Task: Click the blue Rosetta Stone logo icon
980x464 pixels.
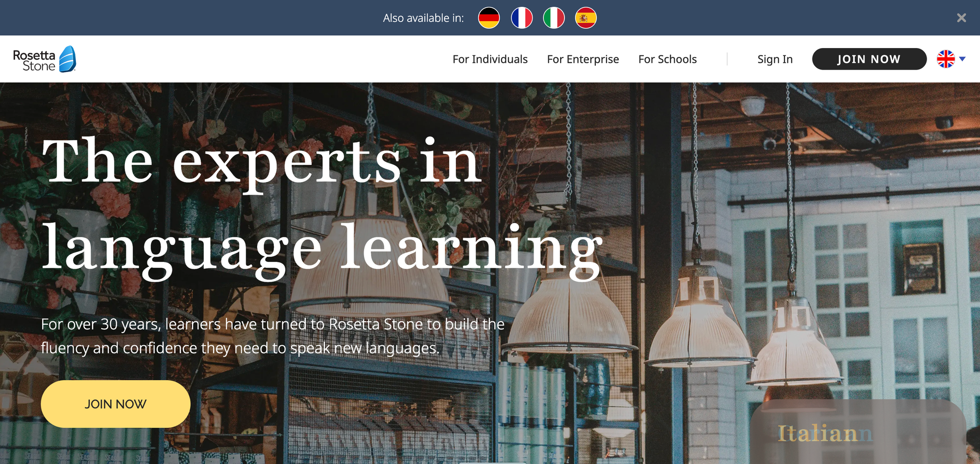Action: [68, 59]
